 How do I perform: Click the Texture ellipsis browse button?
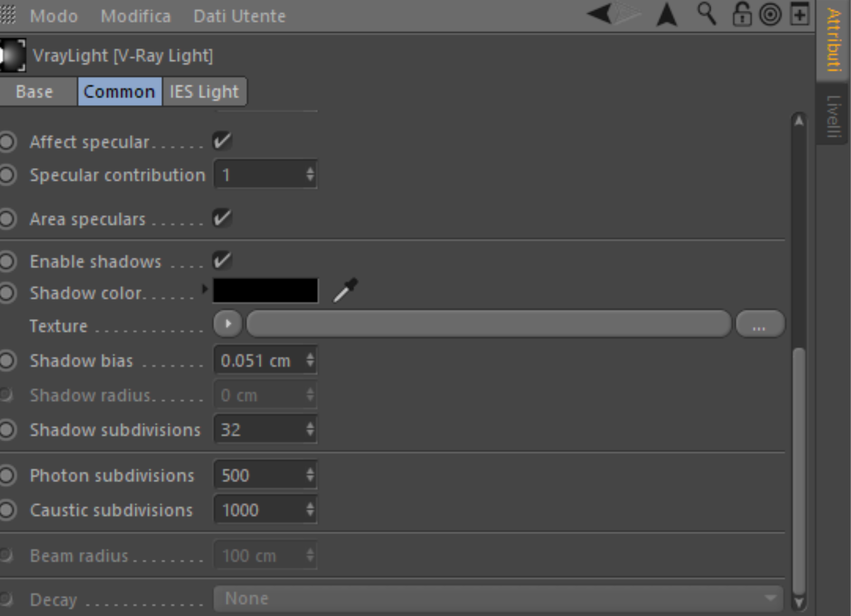[760, 324]
